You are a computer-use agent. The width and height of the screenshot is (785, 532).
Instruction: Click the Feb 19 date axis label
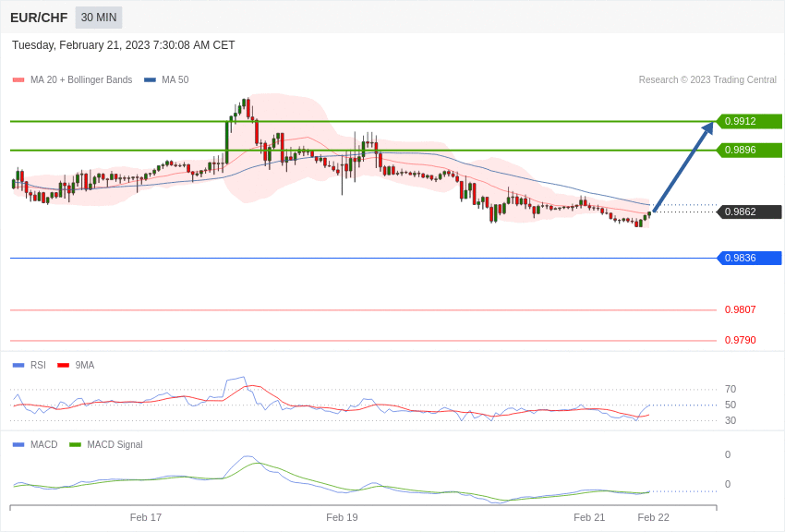coord(342,517)
